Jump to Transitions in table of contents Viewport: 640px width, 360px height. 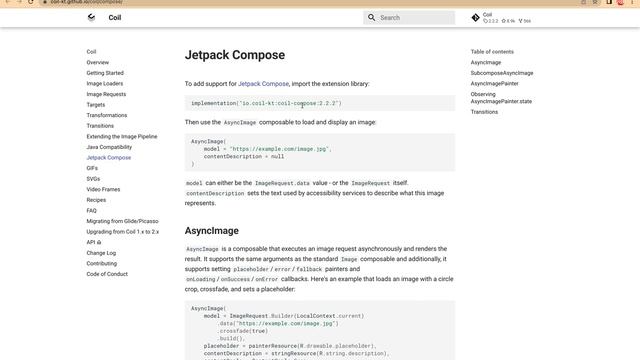coord(484,112)
